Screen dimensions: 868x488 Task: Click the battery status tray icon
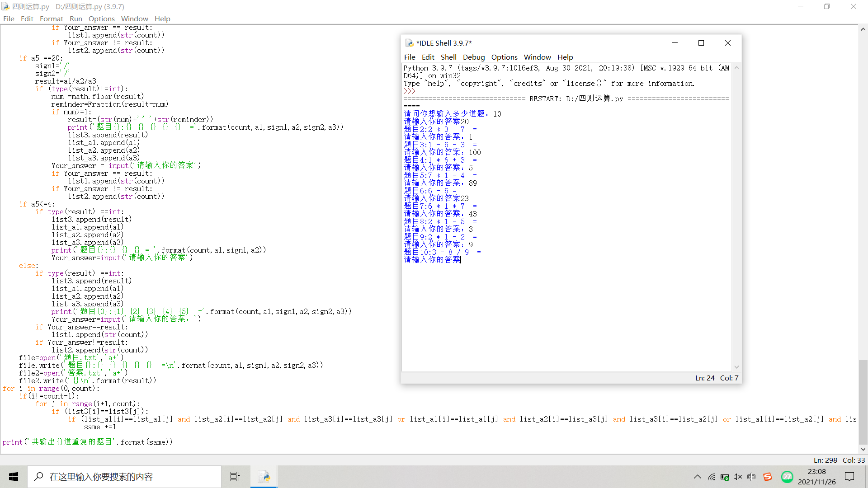(x=725, y=477)
